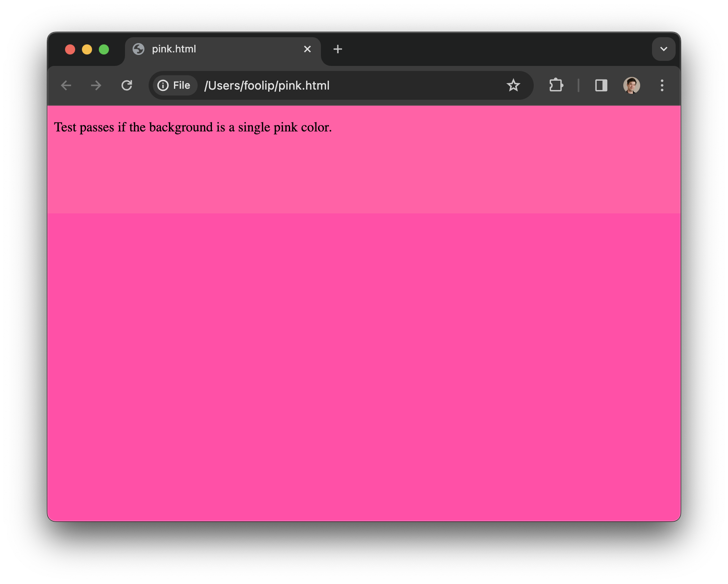
Task: Reload the pink.html page
Action: point(127,86)
